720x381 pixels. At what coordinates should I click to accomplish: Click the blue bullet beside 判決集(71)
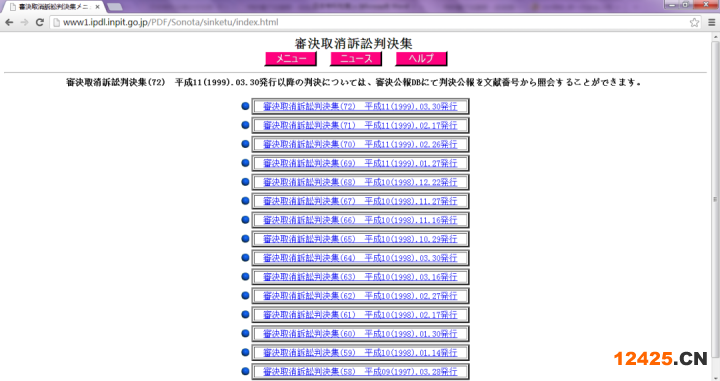tap(245, 125)
